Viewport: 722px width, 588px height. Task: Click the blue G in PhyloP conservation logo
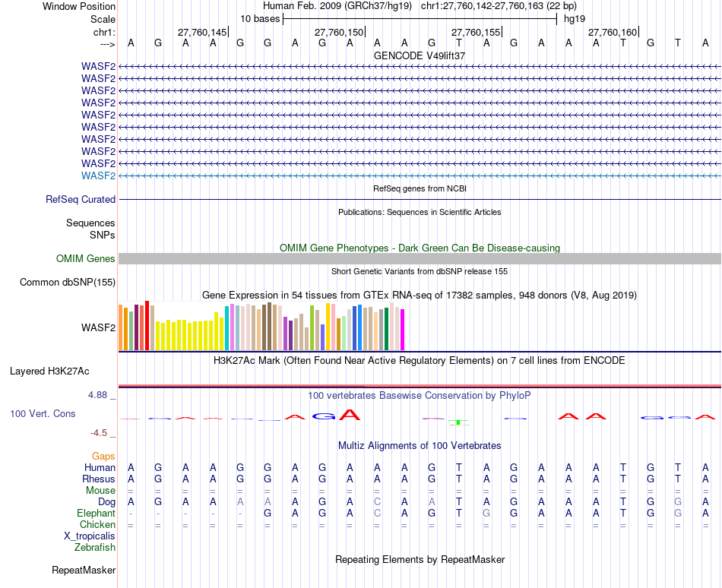click(323, 416)
